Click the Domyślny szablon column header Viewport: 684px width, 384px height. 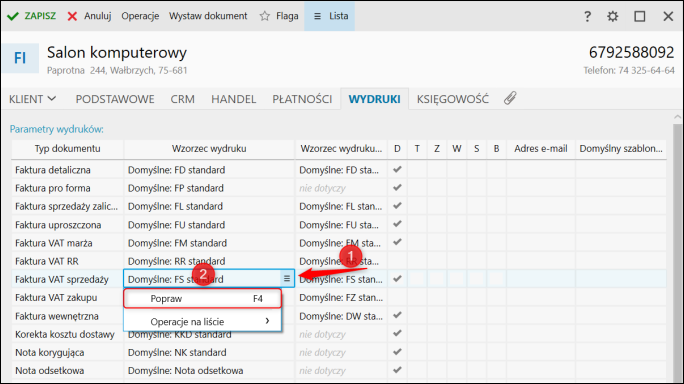[x=620, y=149]
